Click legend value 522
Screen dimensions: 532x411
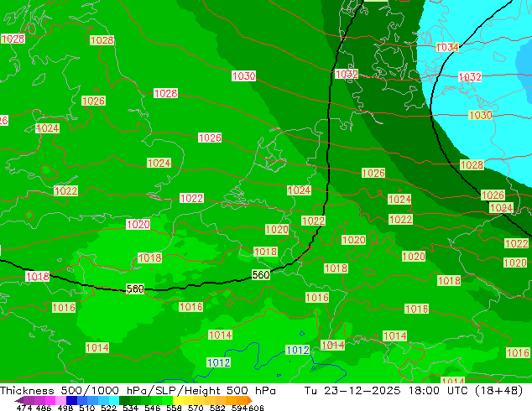[109, 408]
